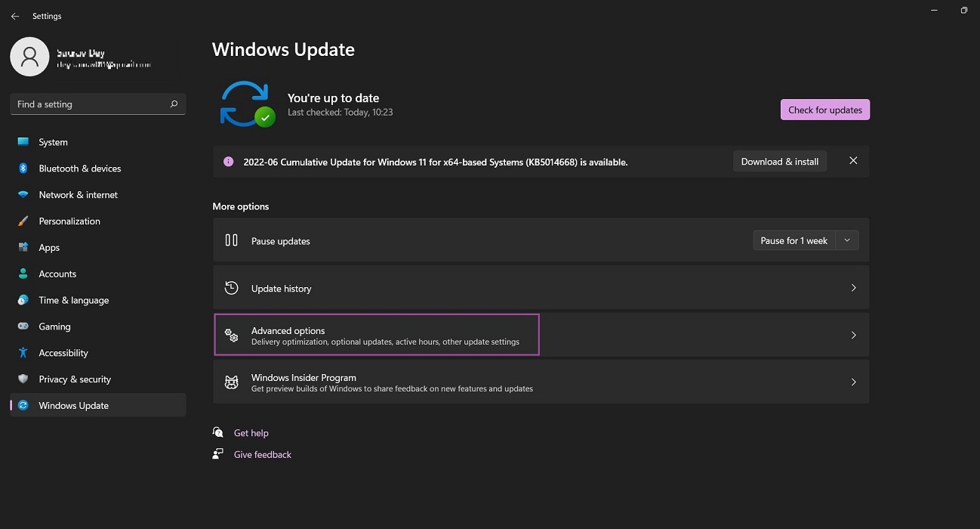Click the Update history clock icon
Viewport: 980px width, 529px height.
(231, 288)
